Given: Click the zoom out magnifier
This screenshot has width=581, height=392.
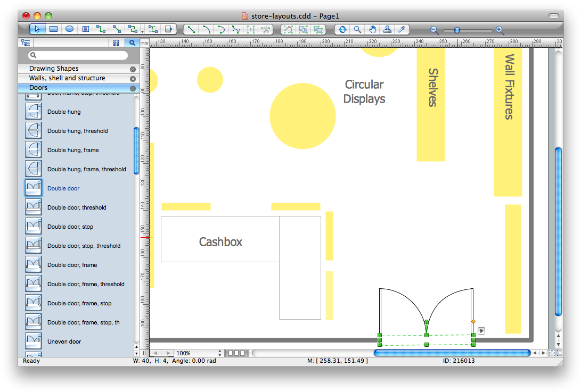Looking at the screenshot, I should coord(434,30).
